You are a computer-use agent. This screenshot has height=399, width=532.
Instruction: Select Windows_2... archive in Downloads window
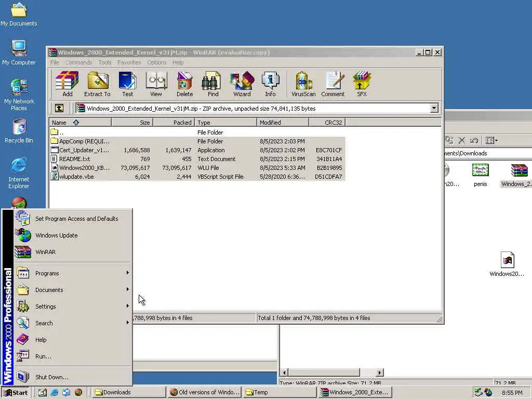pyautogui.click(x=516, y=176)
